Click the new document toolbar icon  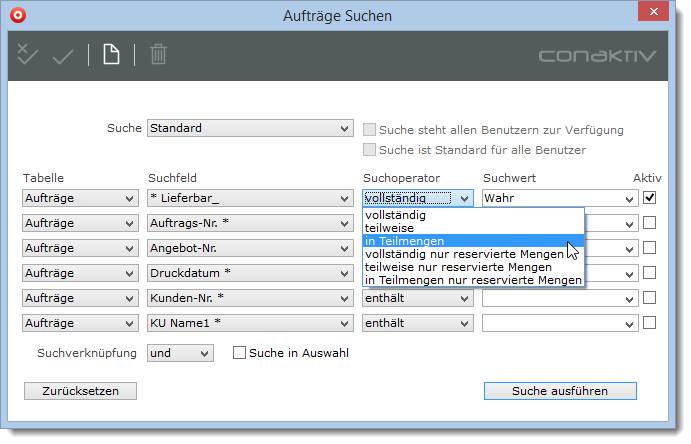111,55
